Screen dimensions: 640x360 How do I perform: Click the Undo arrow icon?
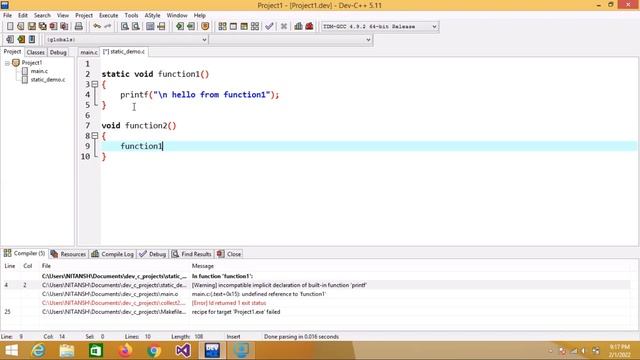point(97,27)
